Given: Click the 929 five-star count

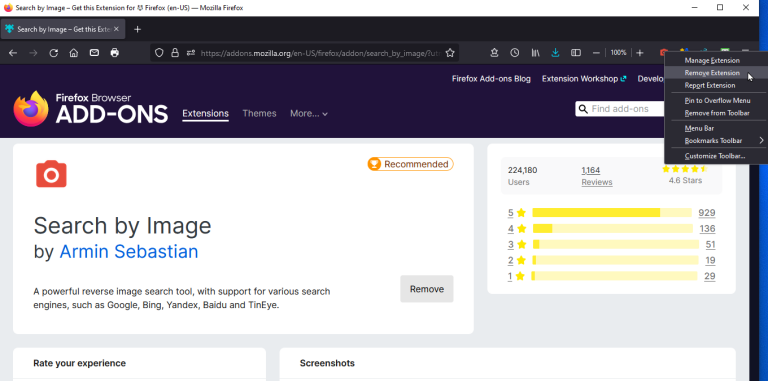Looking at the screenshot, I should click(x=706, y=213).
